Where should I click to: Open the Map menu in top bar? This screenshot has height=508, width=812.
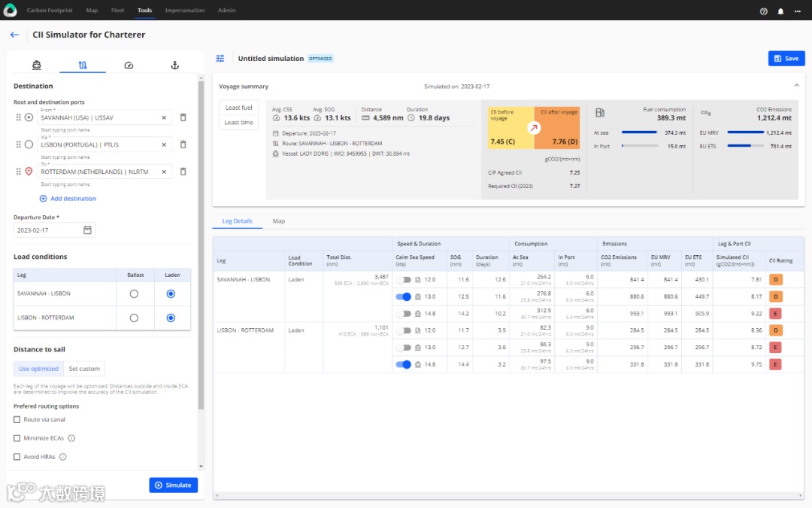point(92,11)
